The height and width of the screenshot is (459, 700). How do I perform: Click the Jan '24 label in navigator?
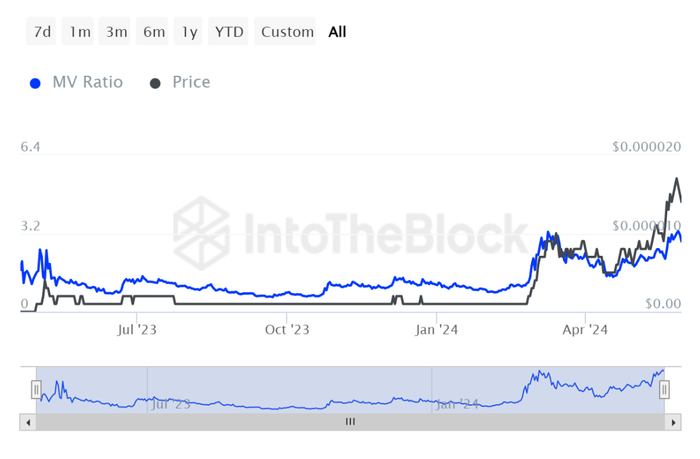(457, 404)
